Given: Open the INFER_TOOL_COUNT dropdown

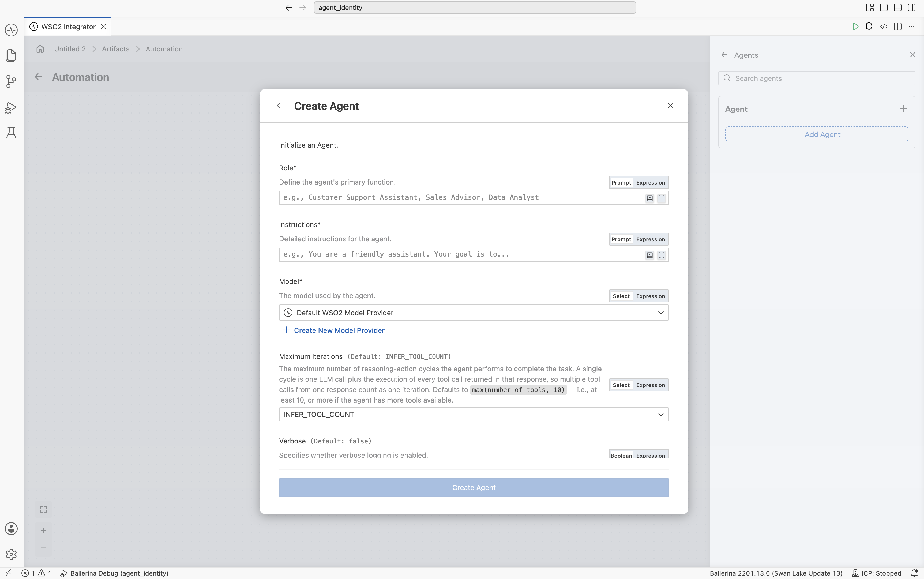Looking at the screenshot, I should pyautogui.click(x=474, y=414).
